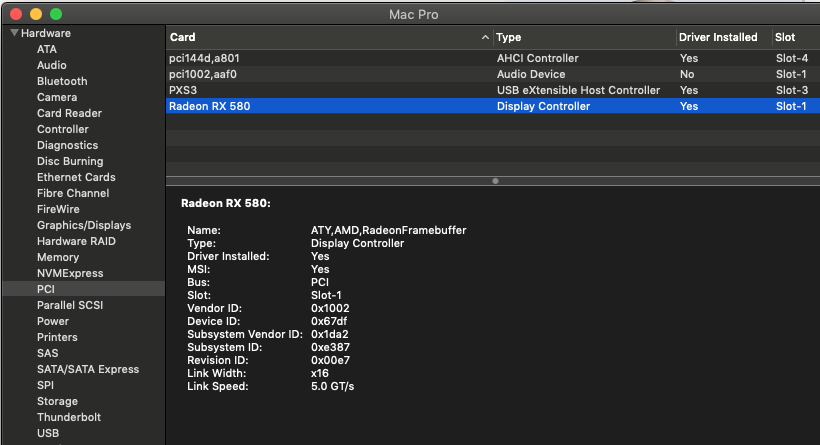820x445 pixels.
Task: Select Card Reader in the sidebar
Action: coord(69,113)
